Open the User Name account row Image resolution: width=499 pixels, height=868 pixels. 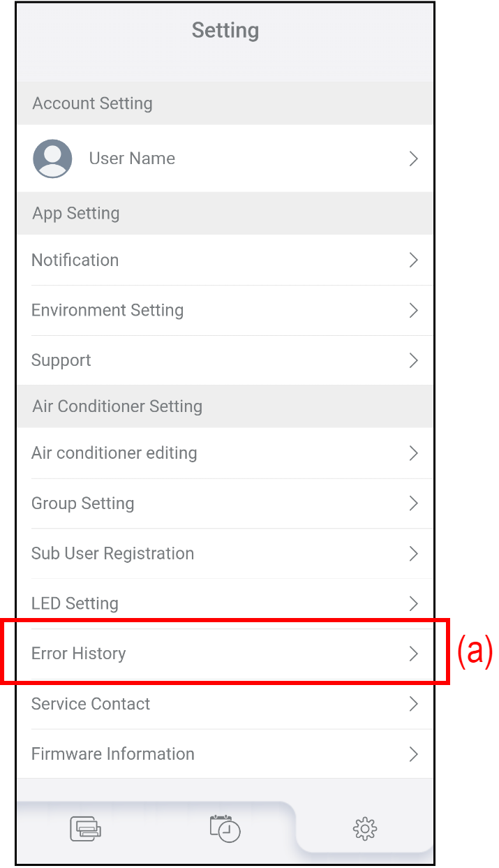coord(132,159)
